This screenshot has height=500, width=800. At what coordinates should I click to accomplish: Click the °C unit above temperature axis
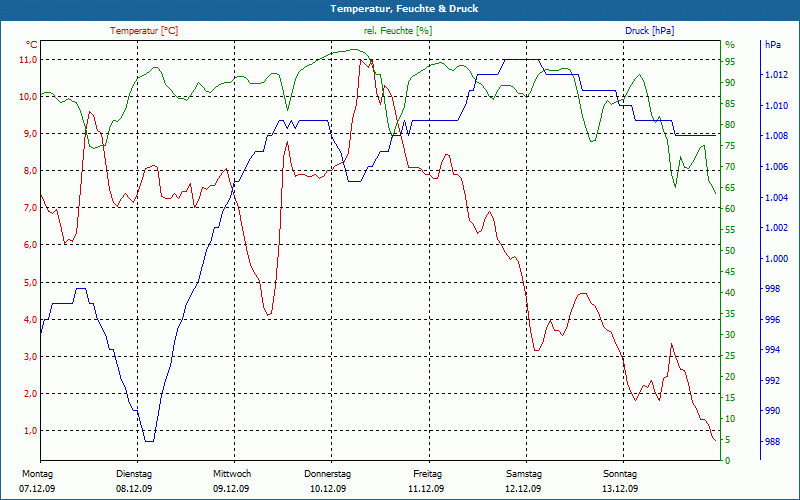click(x=32, y=45)
